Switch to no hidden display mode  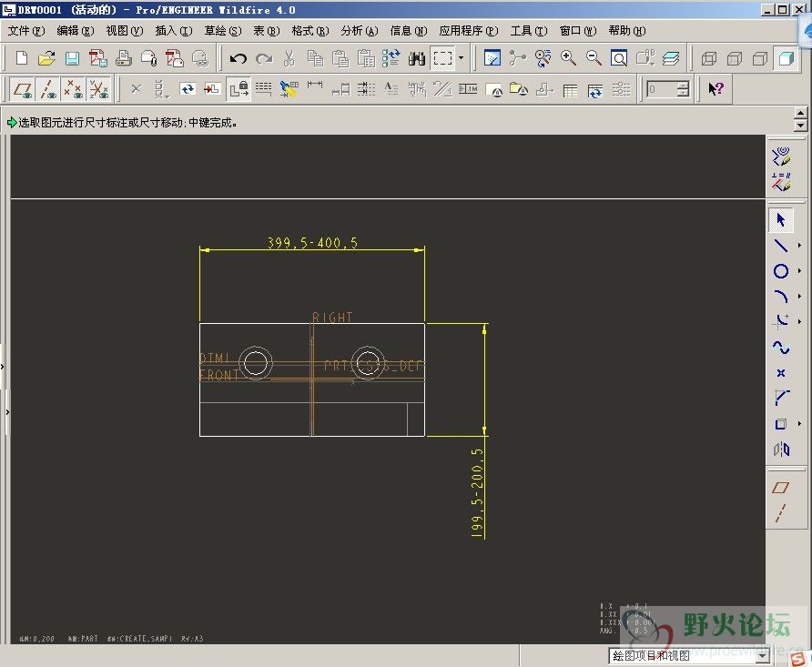(760, 58)
